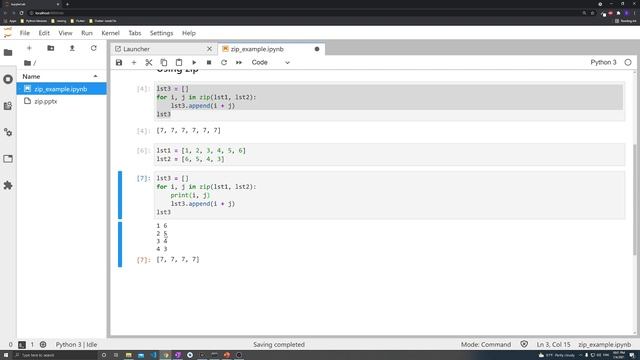Run the selected cell with play icon

[194, 62]
